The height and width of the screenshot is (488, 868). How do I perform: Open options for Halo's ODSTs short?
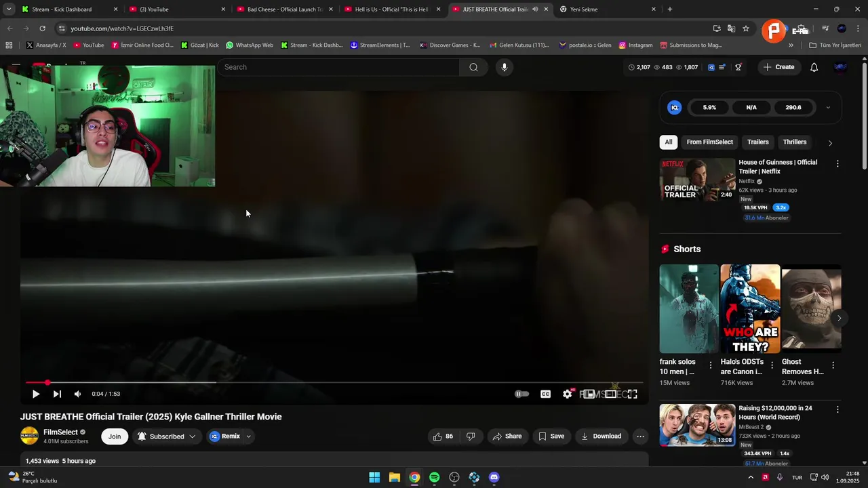click(x=772, y=365)
